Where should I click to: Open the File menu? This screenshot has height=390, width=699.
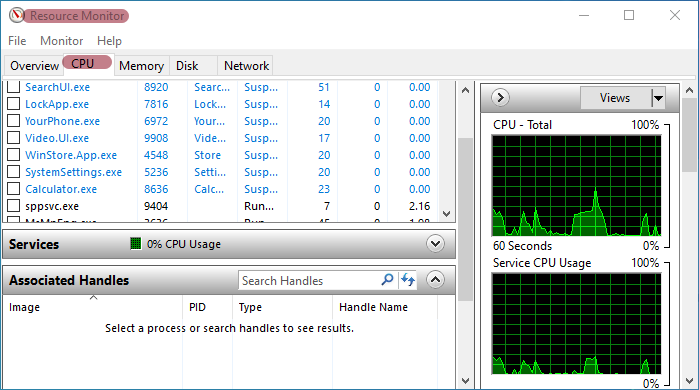pyautogui.click(x=17, y=41)
